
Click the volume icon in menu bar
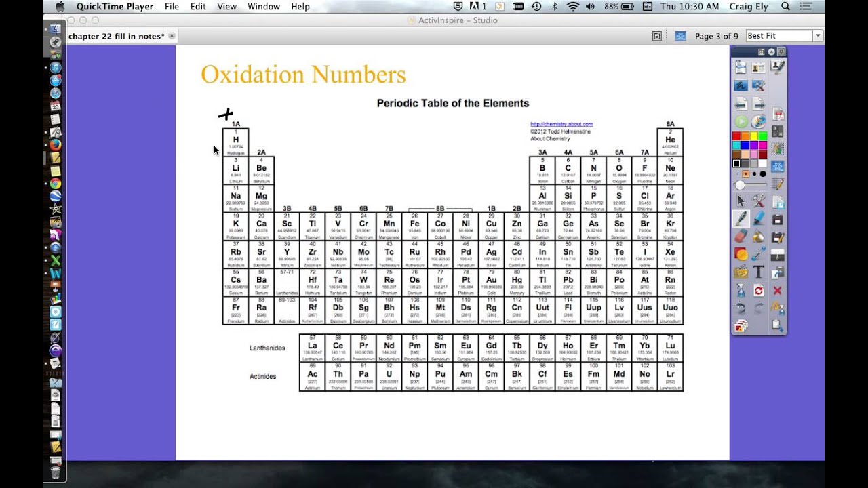pos(590,7)
